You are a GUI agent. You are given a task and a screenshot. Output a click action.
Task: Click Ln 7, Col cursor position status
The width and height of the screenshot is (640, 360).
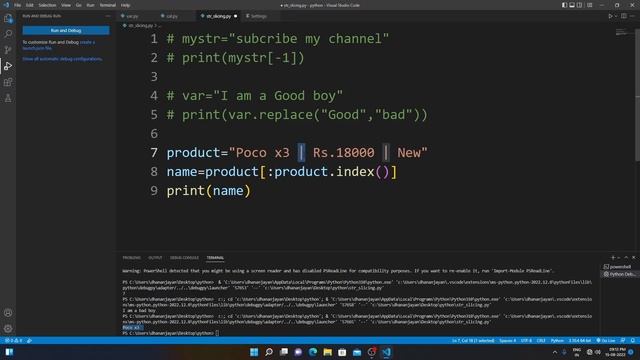click(x=473, y=340)
